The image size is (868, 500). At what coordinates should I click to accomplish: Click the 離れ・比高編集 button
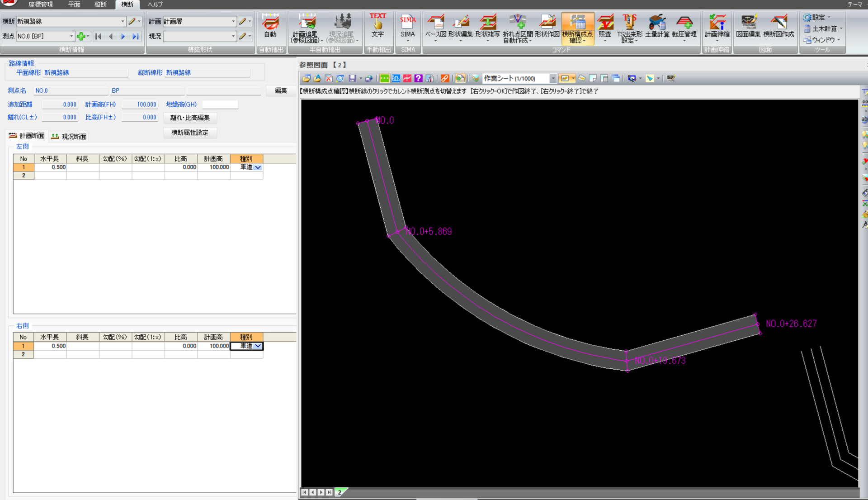coord(190,118)
